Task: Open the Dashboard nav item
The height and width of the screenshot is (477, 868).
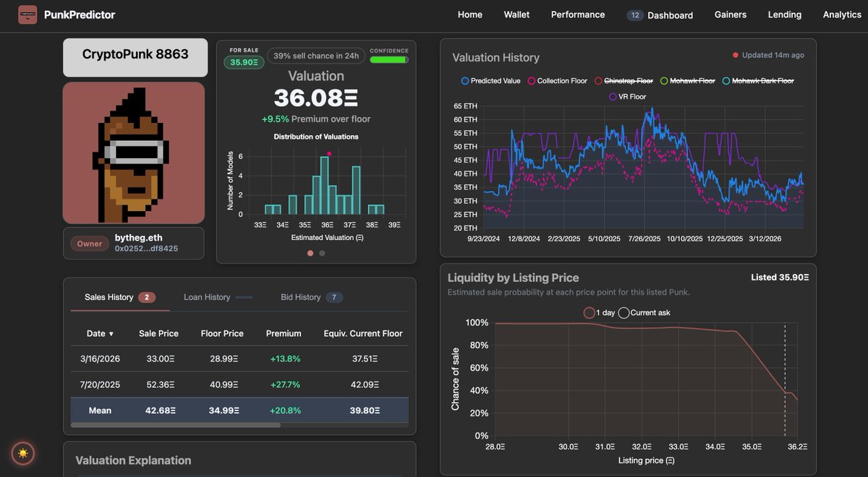Action: (x=670, y=15)
